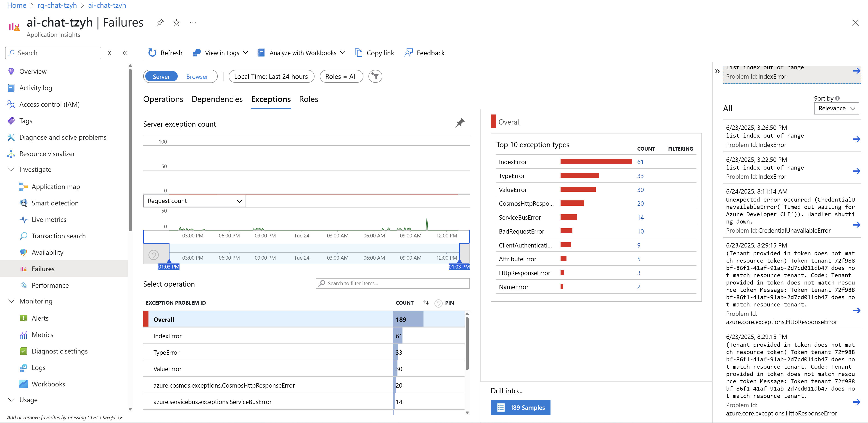Change the Local Time: Last 24 hours filter
Viewport: 868px width, 423px height.
(271, 77)
